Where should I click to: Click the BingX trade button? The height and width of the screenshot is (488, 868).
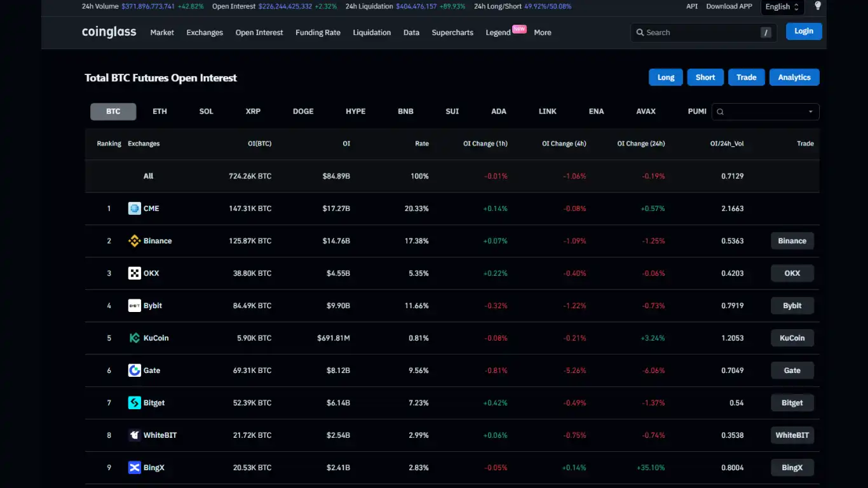(x=792, y=468)
